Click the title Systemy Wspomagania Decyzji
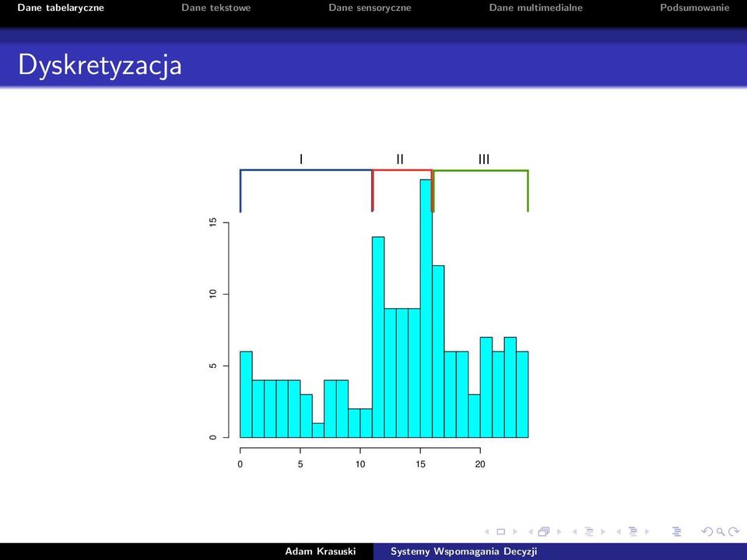The width and height of the screenshot is (747, 560). click(464, 551)
